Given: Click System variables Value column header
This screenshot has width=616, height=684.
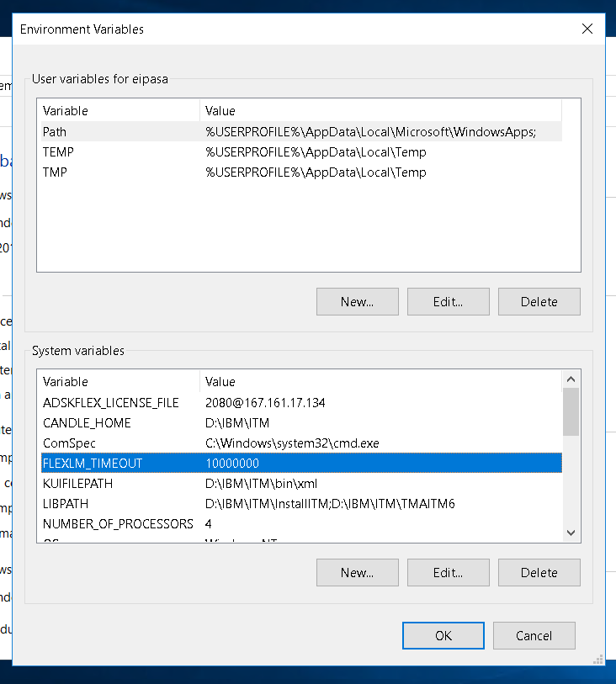Looking at the screenshot, I should [380, 382].
